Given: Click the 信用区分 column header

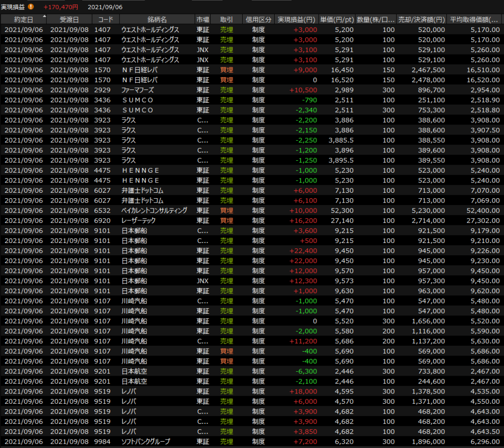Looking at the screenshot, I should (258, 20).
